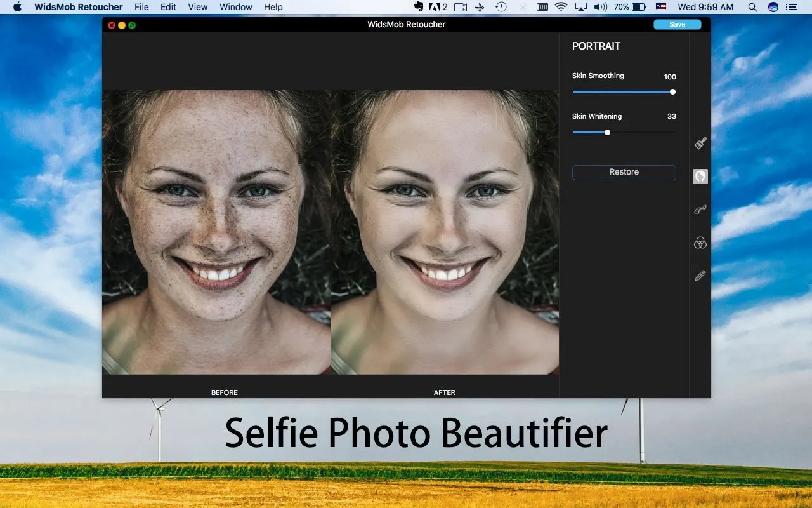Image resolution: width=812 pixels, height=508 pixels.
Task: Click the AFTER preview image
Action: click(445, 232)
